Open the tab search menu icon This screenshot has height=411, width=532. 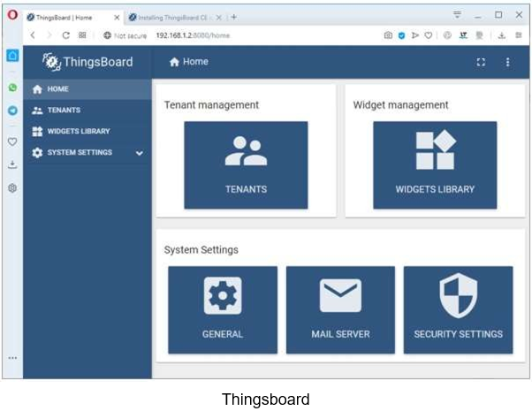tap(458, 15)
